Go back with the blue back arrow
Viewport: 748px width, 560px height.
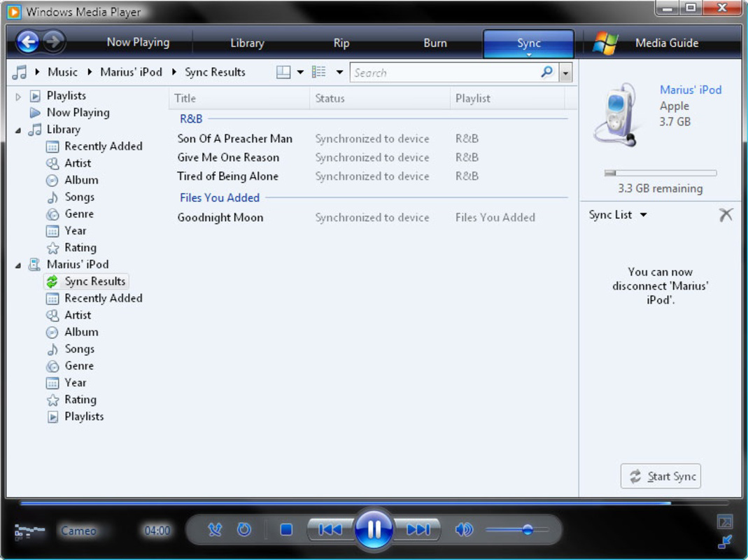click(x=28, y=42)
